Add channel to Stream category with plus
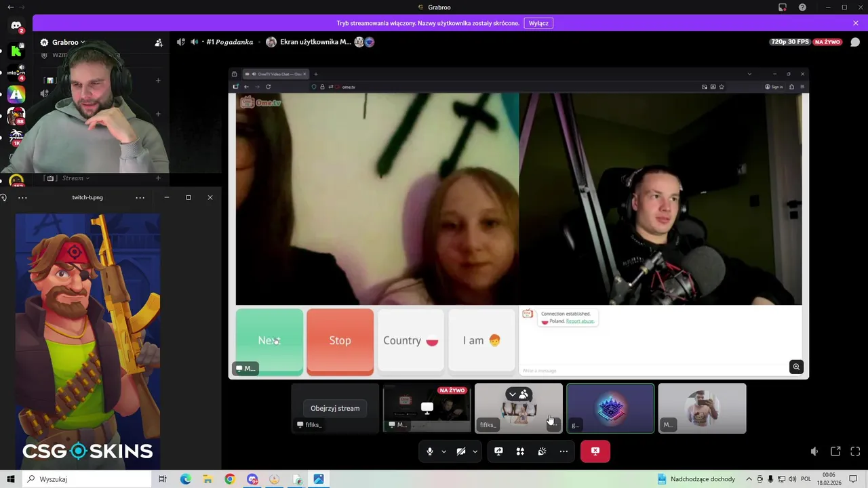Screen dimensions: 868x488 (158, 178)
